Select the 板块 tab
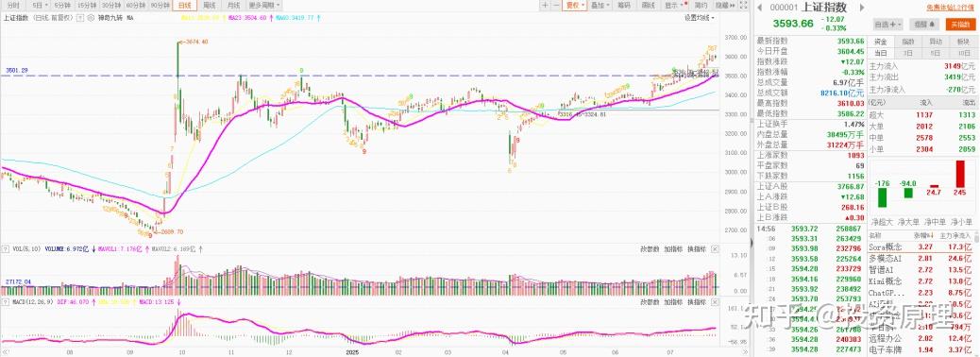The image size is (980, 357). click(x=963, y=42)
